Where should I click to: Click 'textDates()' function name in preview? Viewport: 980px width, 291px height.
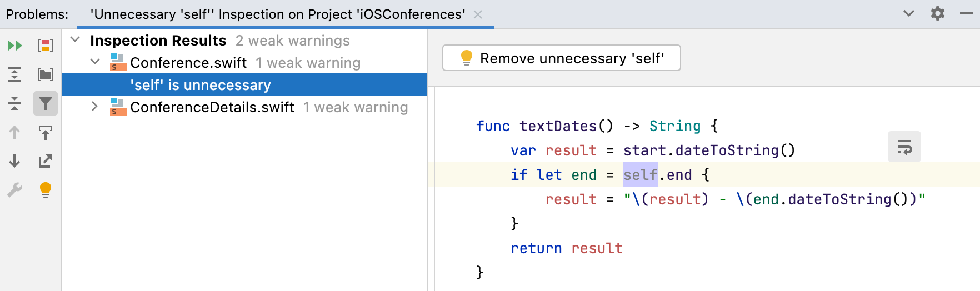point(566,126)
